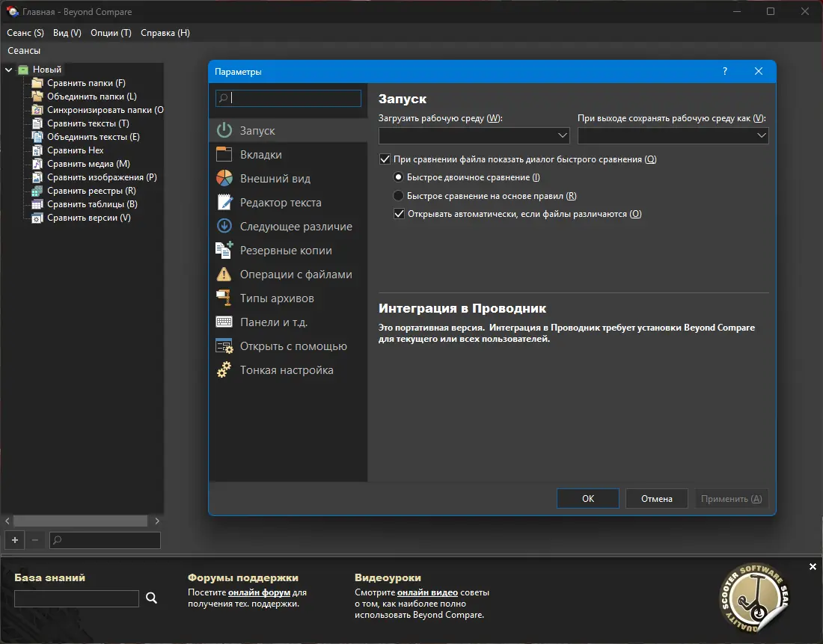Open the Сеанс menu
The image size is (823, 644).
[25, 32]
